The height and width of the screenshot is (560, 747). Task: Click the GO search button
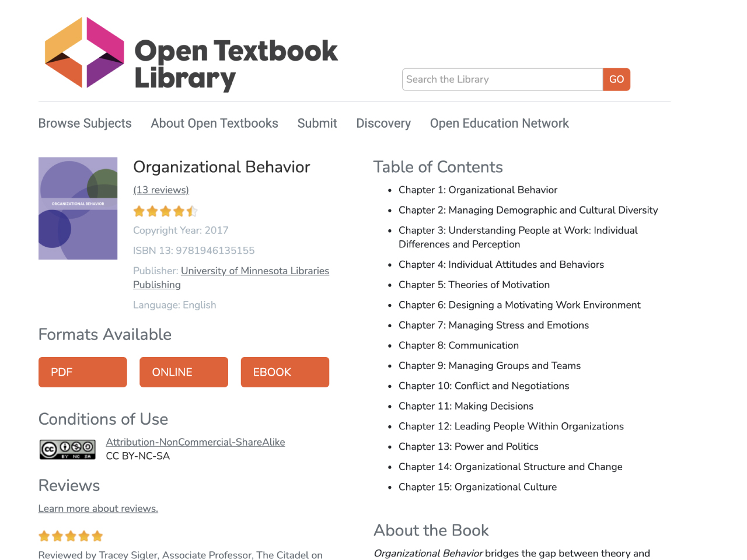(617, 79)
